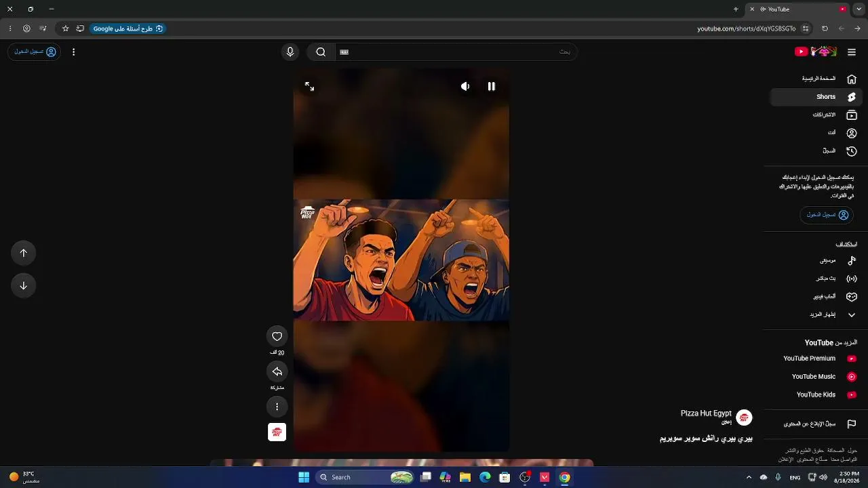Pause the Shorts video
Viewport: 868px width, 488px height.
pos(492,87)
